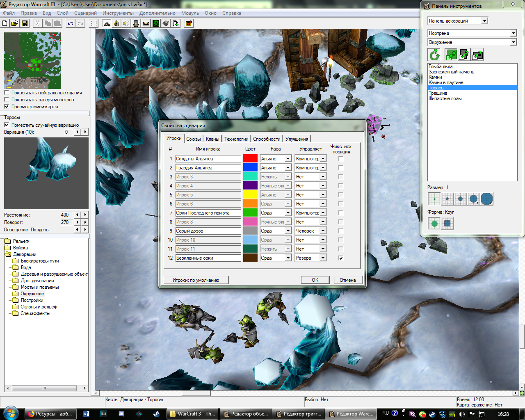Uncheck 'Поместить случайную вариацию' checkbox
Viewport: 525px width, 420px height.
(7, 125)
